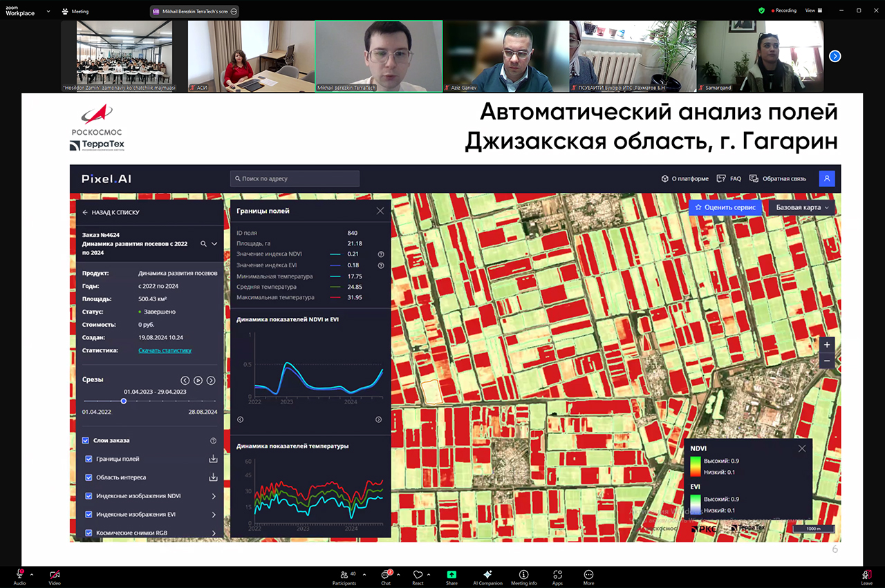
Task: Open AI Companion sparkle icon
Action: click(487, 574)
